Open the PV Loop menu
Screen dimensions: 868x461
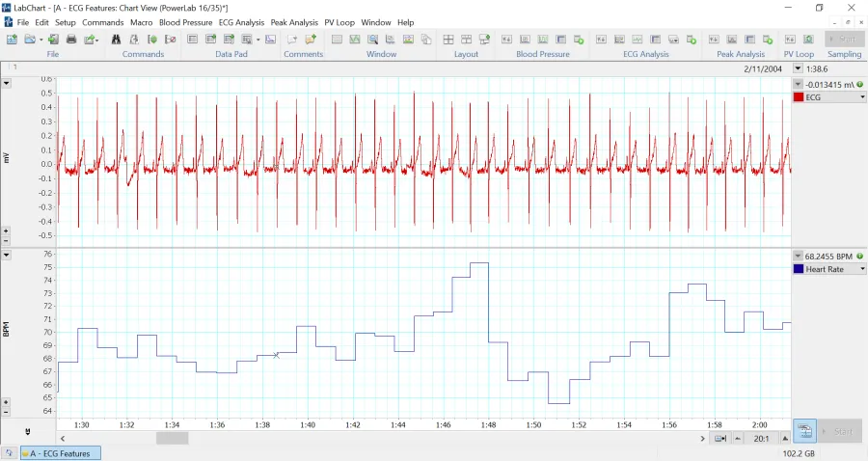point(339,22)
